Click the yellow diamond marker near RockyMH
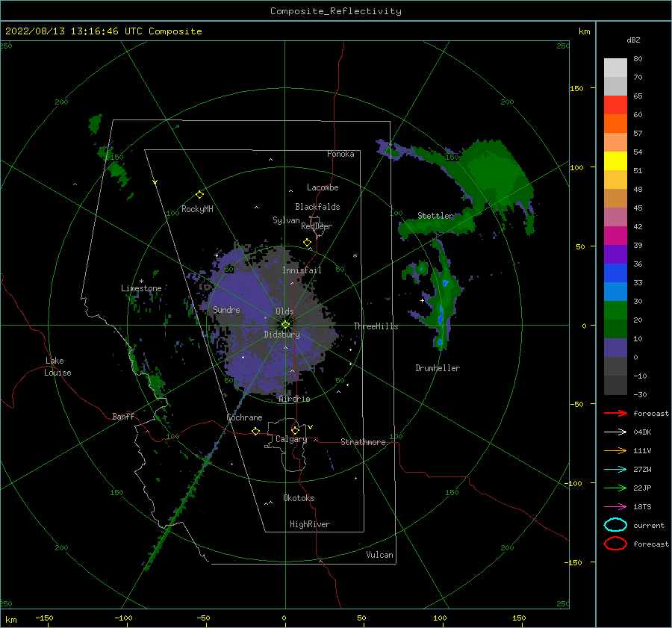The image size is (672, 628). [199, 195]
